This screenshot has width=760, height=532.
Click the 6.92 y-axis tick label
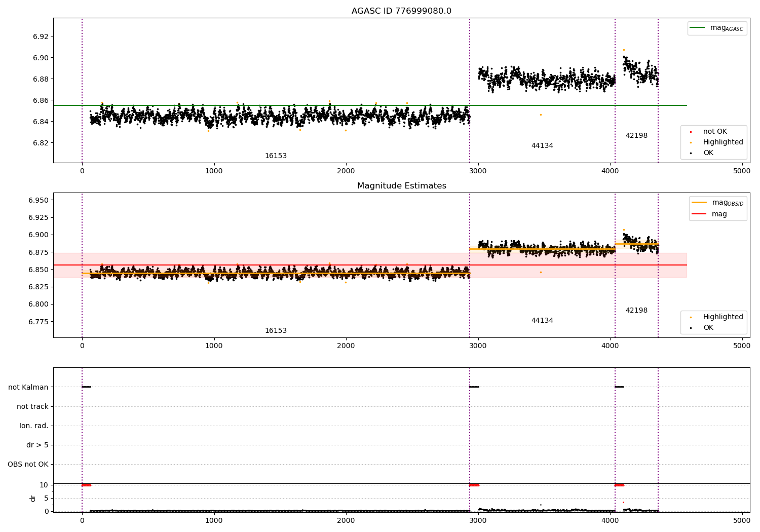coord(41,36)
